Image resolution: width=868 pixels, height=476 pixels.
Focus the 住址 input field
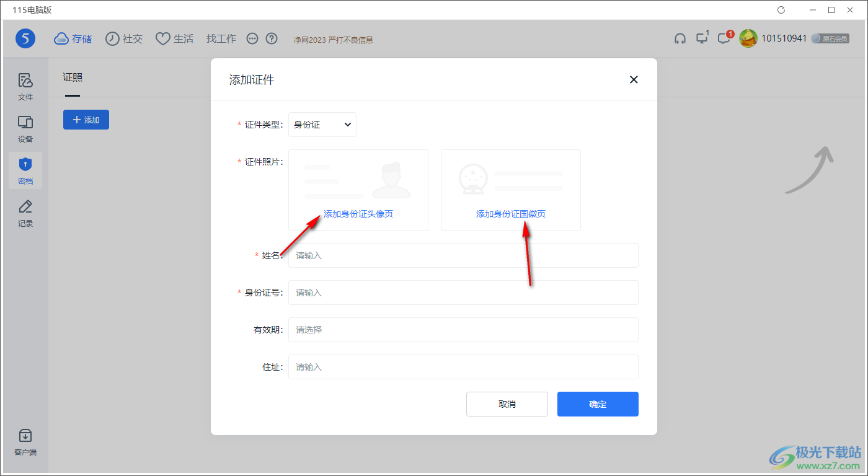click(463, 367)
